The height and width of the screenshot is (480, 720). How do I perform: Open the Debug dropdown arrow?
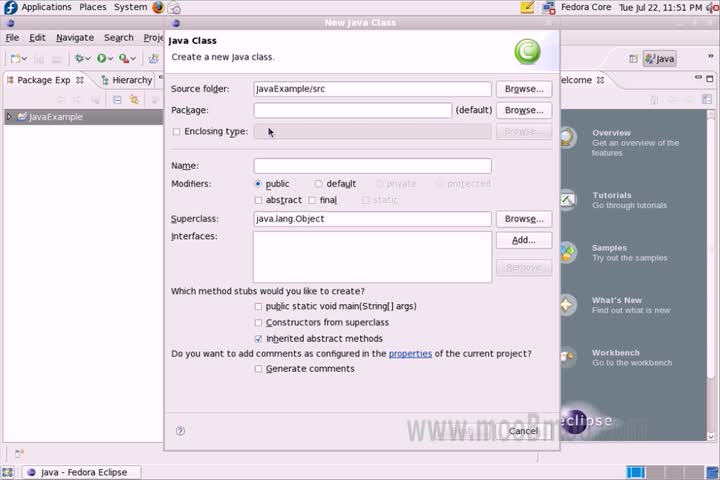tap(88, 59)
